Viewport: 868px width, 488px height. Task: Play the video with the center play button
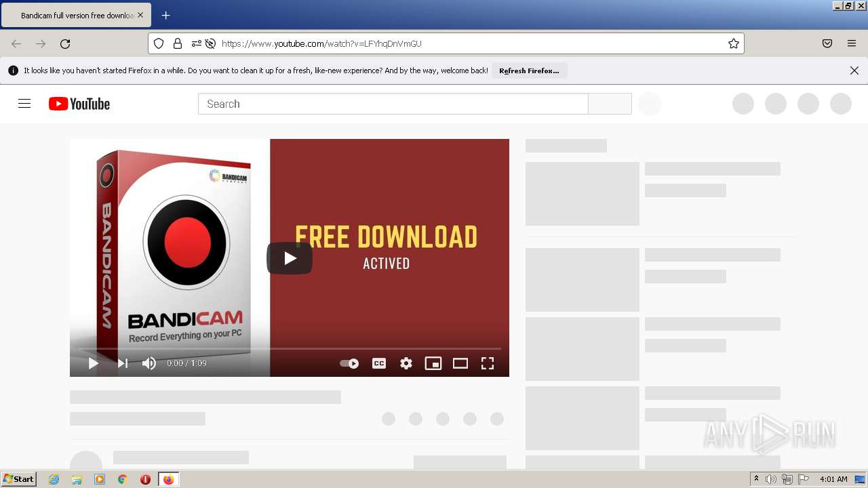pos(290,258)
